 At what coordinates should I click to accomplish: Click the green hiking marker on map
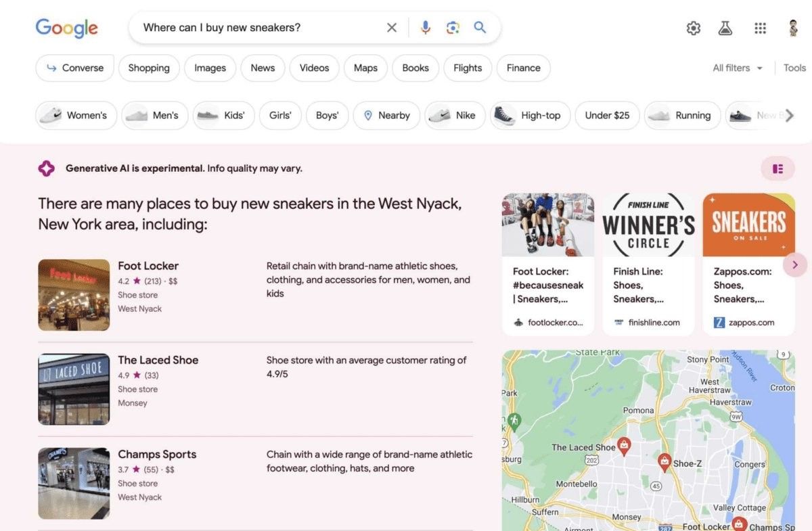514,421
